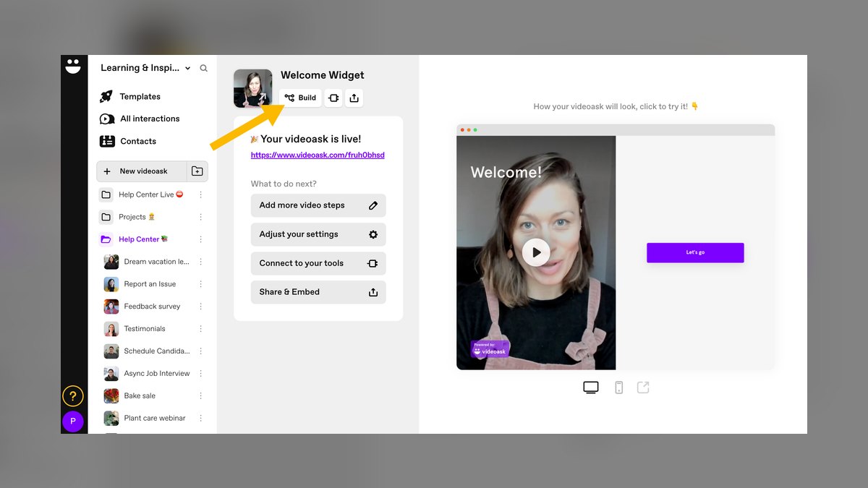This screenshot has height=488, width=868.
Task: Open options menu for Schedule Candida...
Action: (201, 351)
